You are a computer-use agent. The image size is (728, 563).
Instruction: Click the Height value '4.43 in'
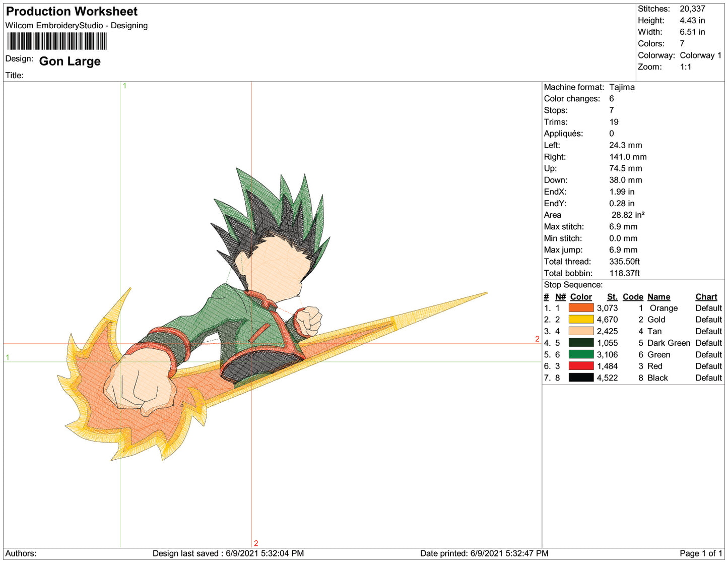(x=692, y=20)
